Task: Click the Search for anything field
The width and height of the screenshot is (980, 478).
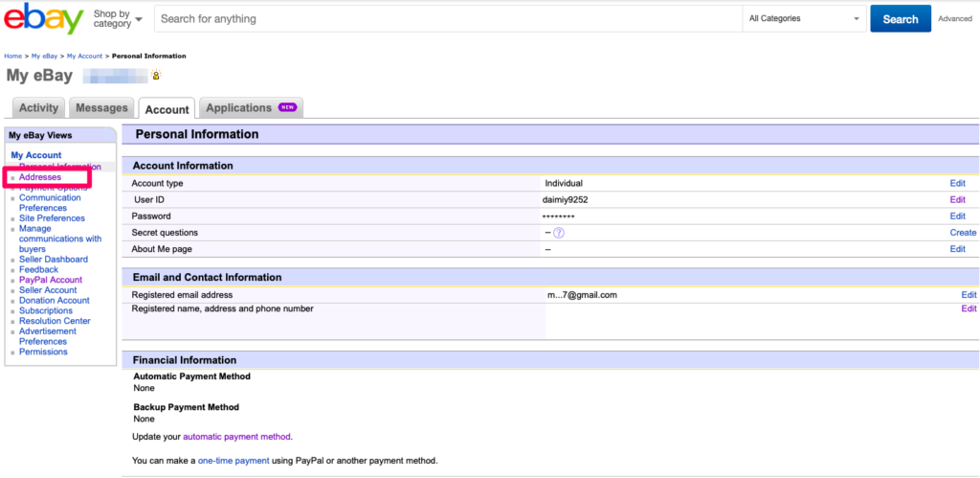Action: (448, 19)
